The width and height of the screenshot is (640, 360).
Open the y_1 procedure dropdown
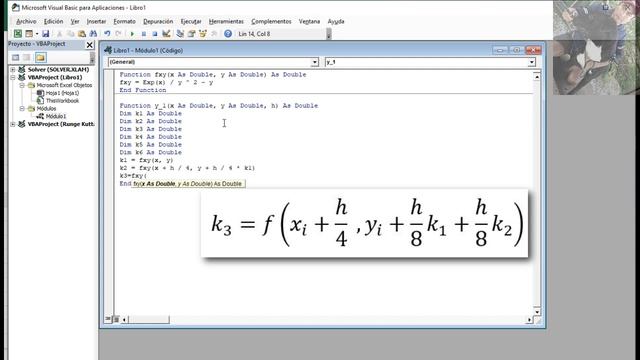point(531,62)
